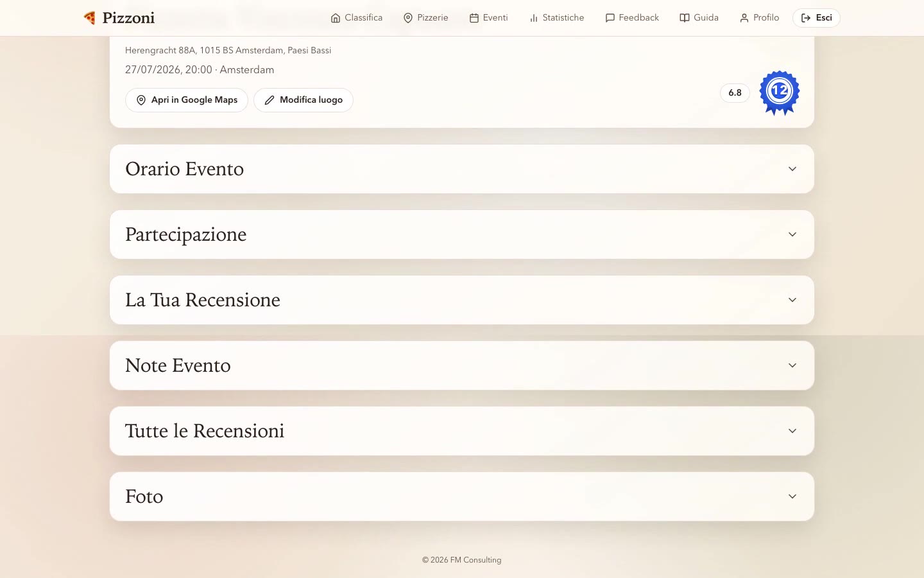924x578 pixels.
Task: Click the © 2026 FM Consulting footer text
Action: (x=462, y=560)
